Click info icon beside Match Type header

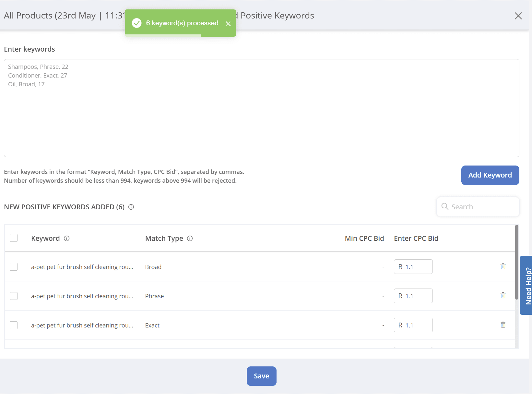[190, 239]
